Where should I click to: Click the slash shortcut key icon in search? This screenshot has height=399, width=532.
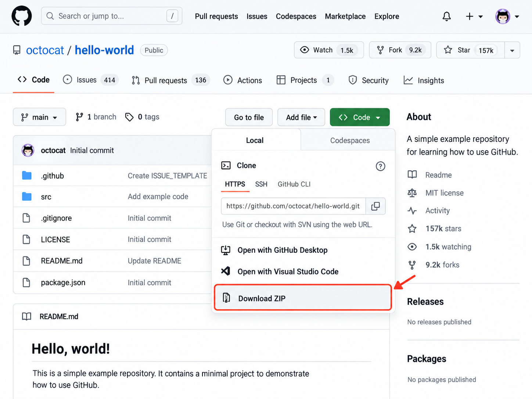point(172,16)
